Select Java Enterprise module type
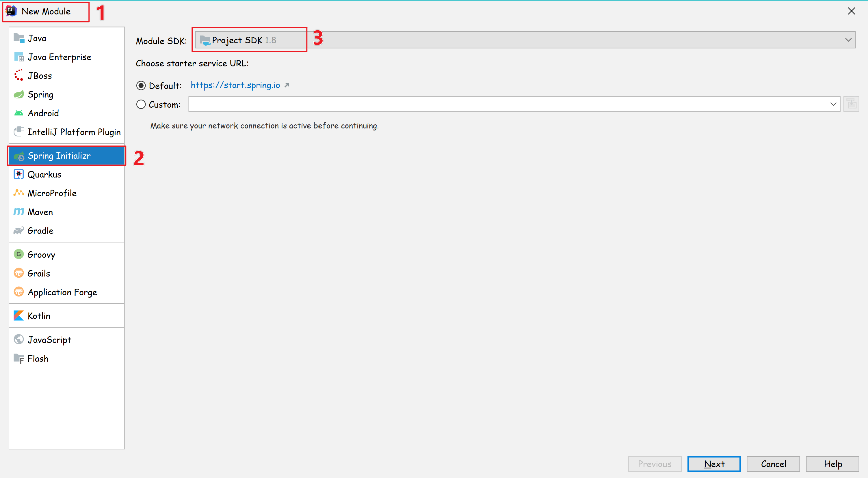 [x=59, y=57]
